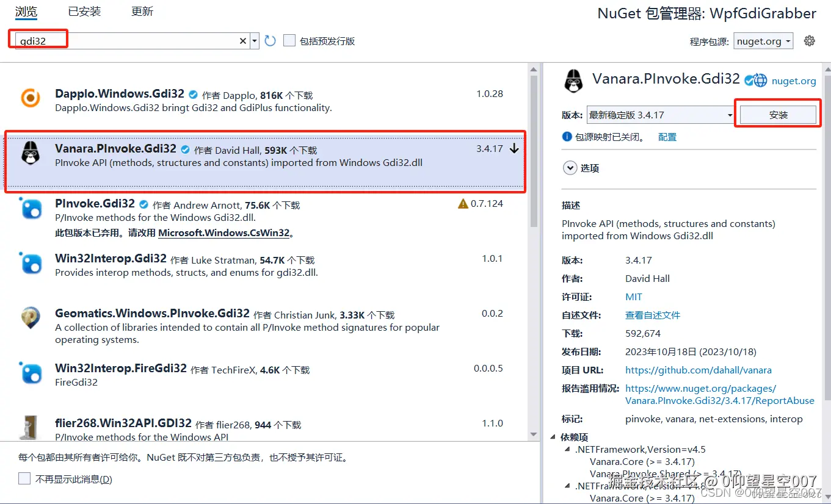The image size is (831, 504).
Task: Select the flier268.Win32API.GDI32 package title
Action: pyautogui.click(x=123, y=423)
